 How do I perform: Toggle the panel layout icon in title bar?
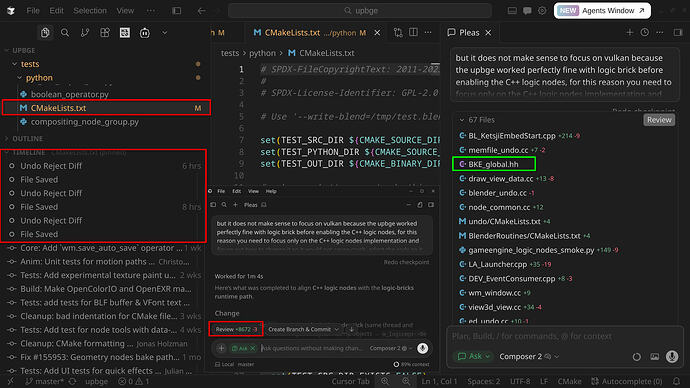[x=512, y=11]
